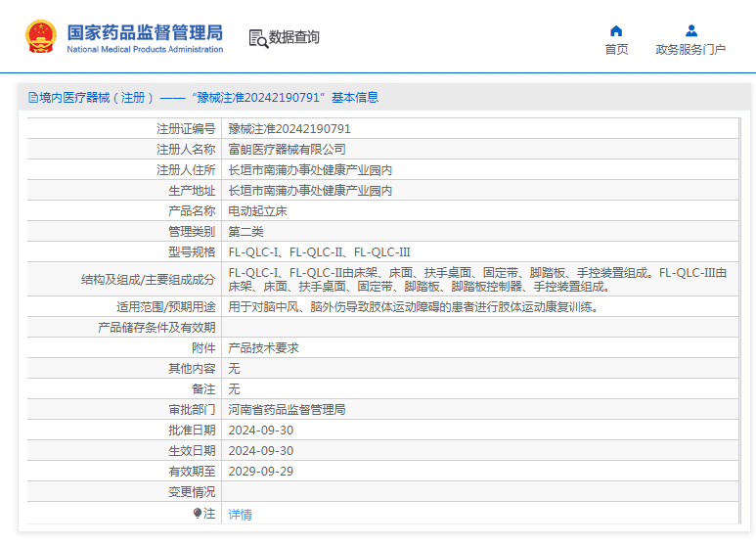Click the 结构及组成/主要组成成分 label
Screen dimensions: 756x545
(148, 280)
